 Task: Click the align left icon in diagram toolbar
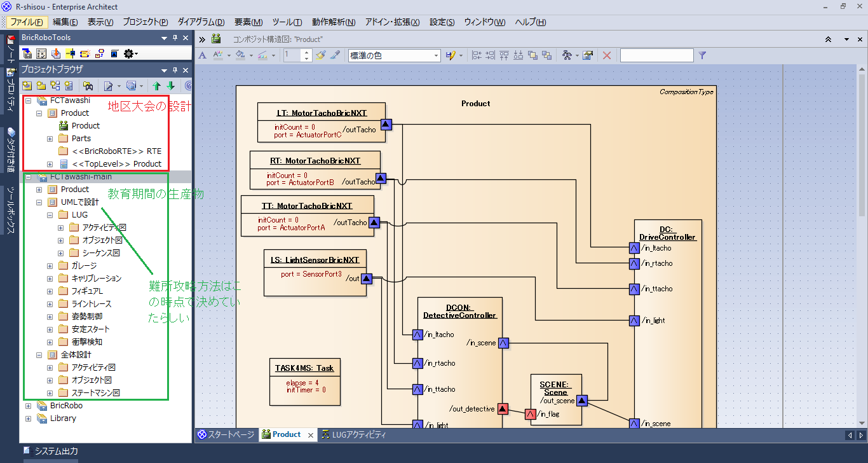pos(476,55)
